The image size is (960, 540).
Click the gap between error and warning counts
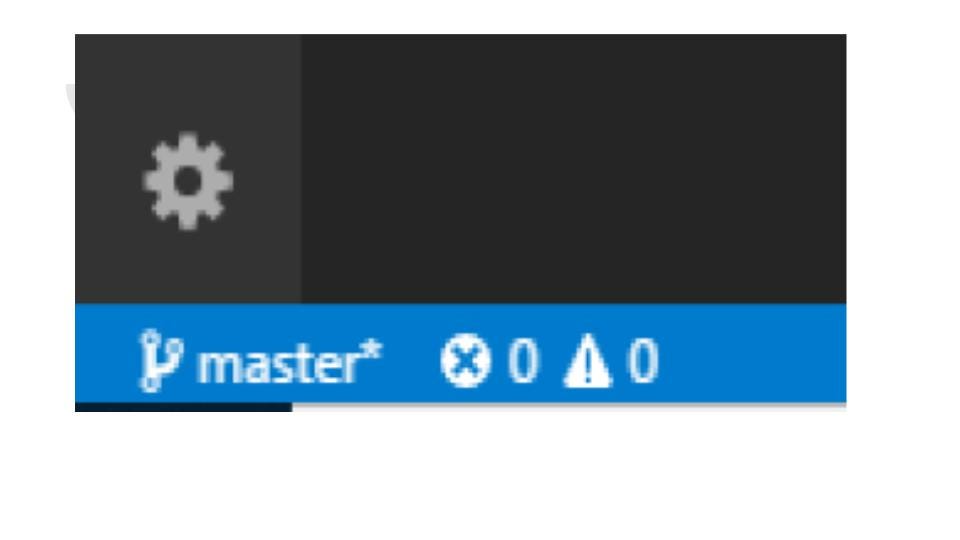(x=550, y=361)
